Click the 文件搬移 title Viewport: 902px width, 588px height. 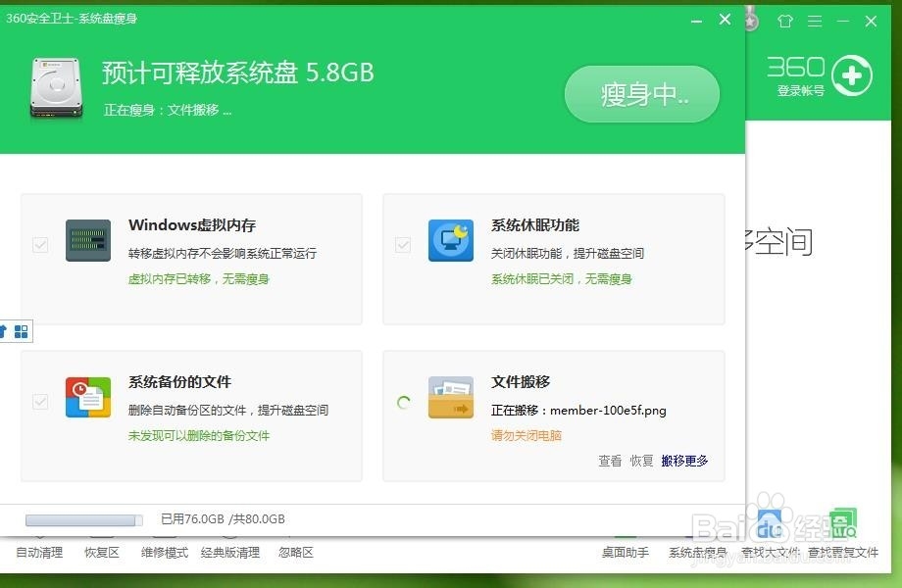pos(521,381)
